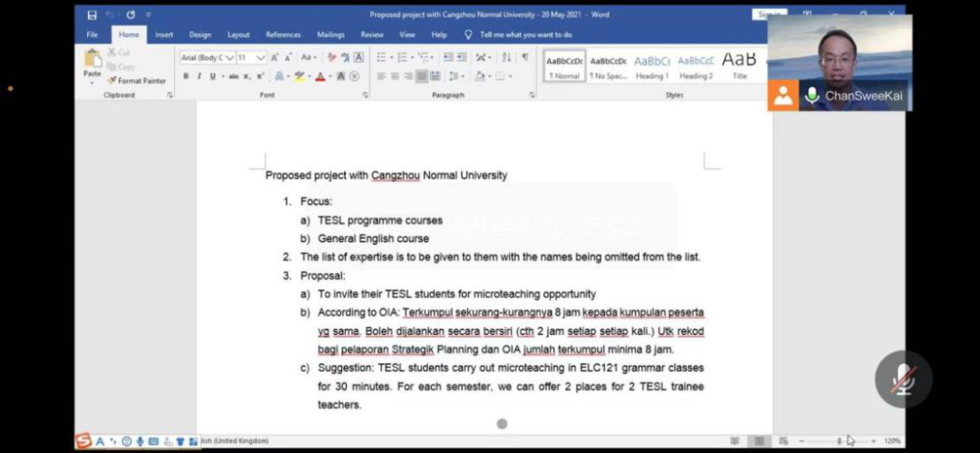This screenshot has width=980, height=453.
Task: Click the Show/Hide paragraph marks icon
Action: click(524, 57)
